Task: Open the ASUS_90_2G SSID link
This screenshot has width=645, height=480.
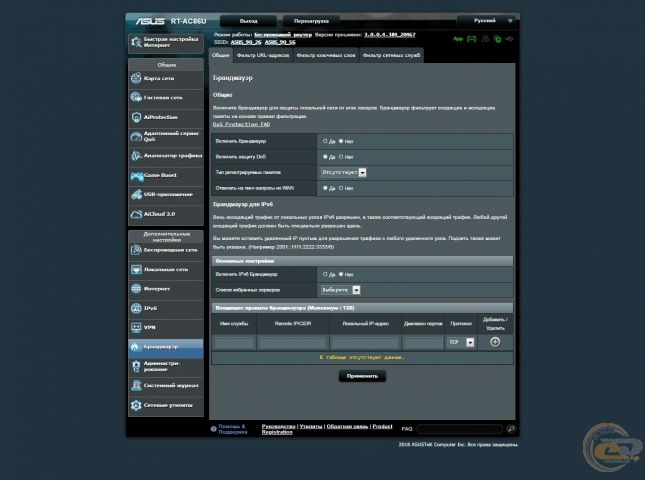Action: [x=246, y=42]
